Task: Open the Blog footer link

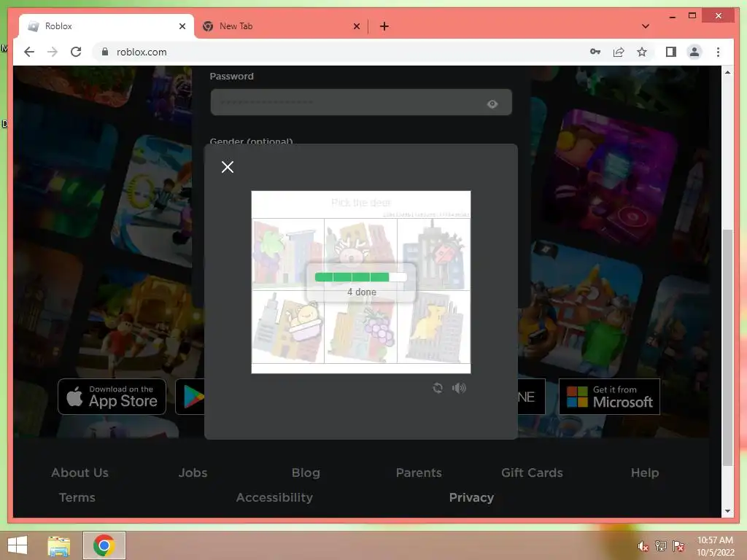Action: (x=306, y=472)
